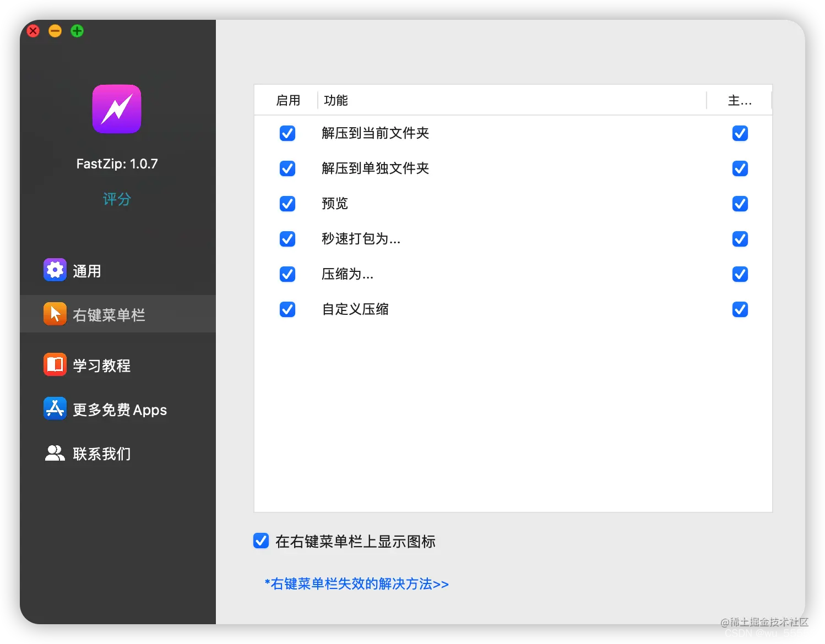Image resolution: width=825 pixels, height=644 pixels.
Task: Toggle the 自定义压缩 enable checkbox
Action: click(287, 309)
